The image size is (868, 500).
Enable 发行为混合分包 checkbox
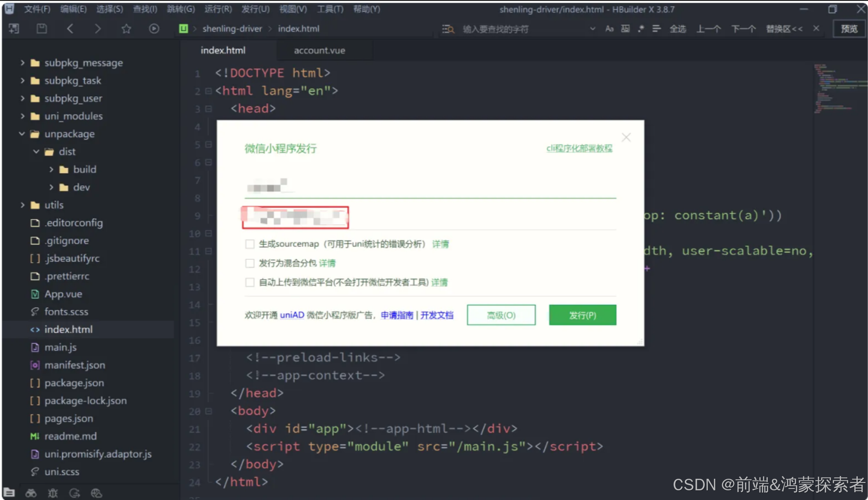[250, 263]
